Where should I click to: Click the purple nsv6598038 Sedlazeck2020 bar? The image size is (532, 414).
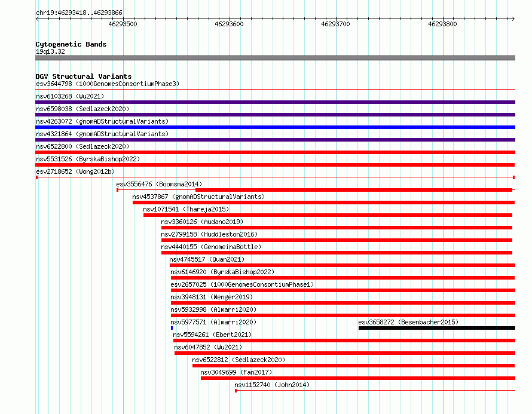click(x=275, y=115)
